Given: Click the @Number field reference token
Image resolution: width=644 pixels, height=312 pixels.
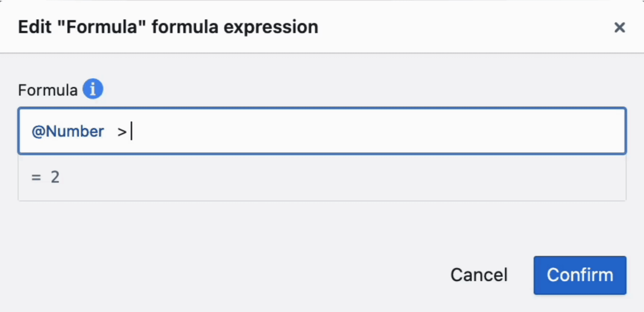Looking at the screenshot, I should [x=68, y=132].
